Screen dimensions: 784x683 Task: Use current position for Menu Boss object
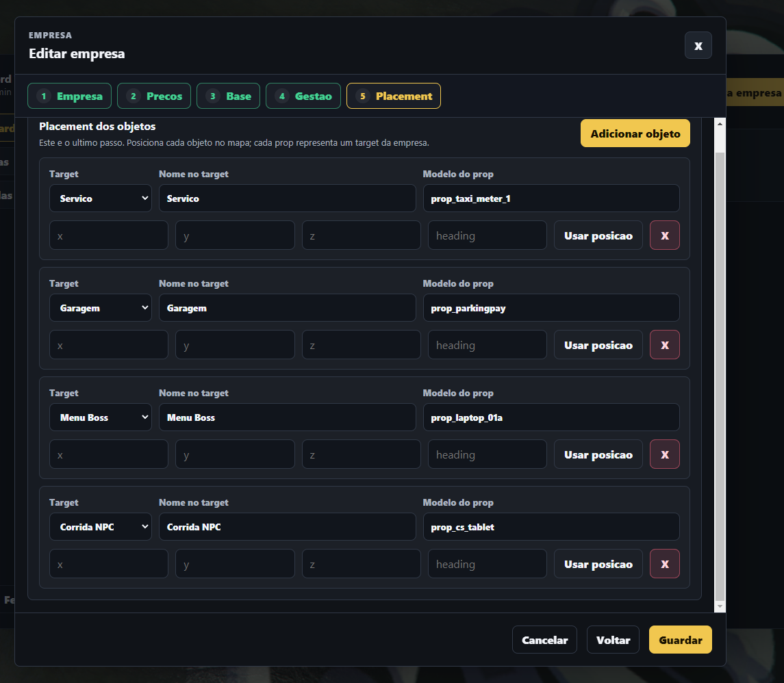point(598,454)
